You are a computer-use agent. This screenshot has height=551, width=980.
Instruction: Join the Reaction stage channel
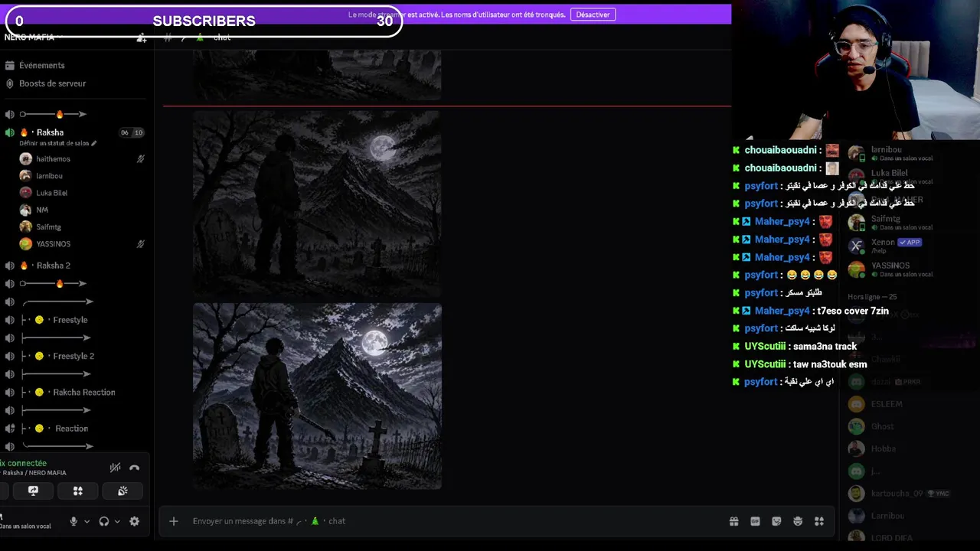[x=71, y=429]
